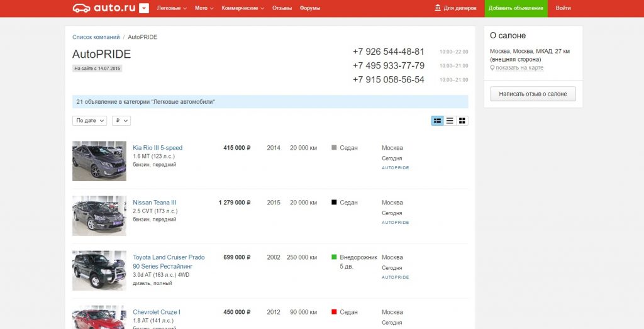
Task: Click the 21 объявление category banner
Action: 270,101
